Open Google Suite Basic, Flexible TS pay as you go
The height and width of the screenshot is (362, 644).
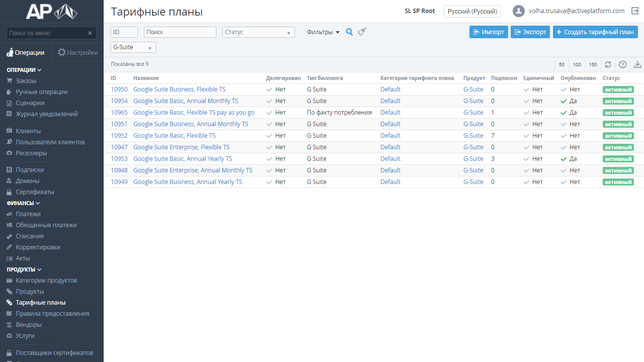(194, 113)
